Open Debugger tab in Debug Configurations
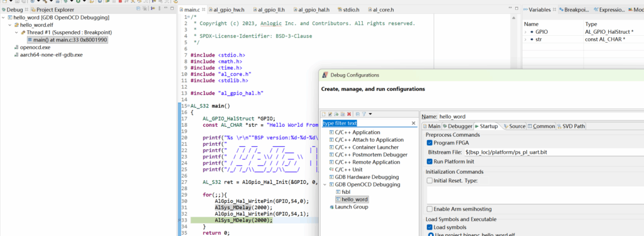The height and width of the screenshot is (236, 644). point(457,126)
